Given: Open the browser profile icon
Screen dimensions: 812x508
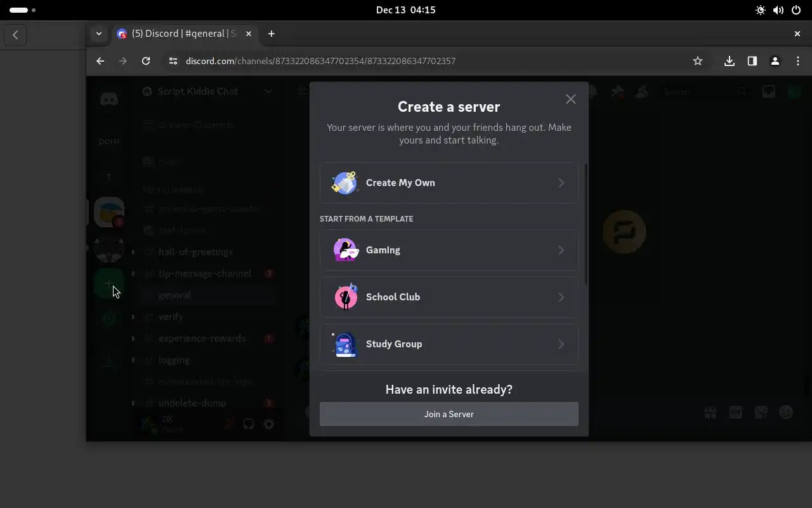Looking at the screenshot, I should coord(775,61).
